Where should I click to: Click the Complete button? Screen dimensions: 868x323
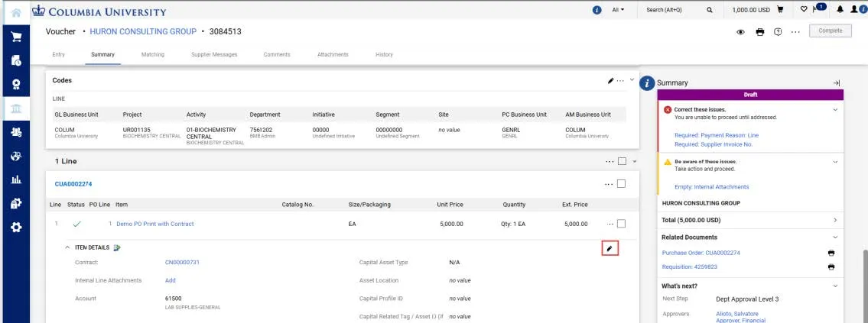[x=831, y=31]
